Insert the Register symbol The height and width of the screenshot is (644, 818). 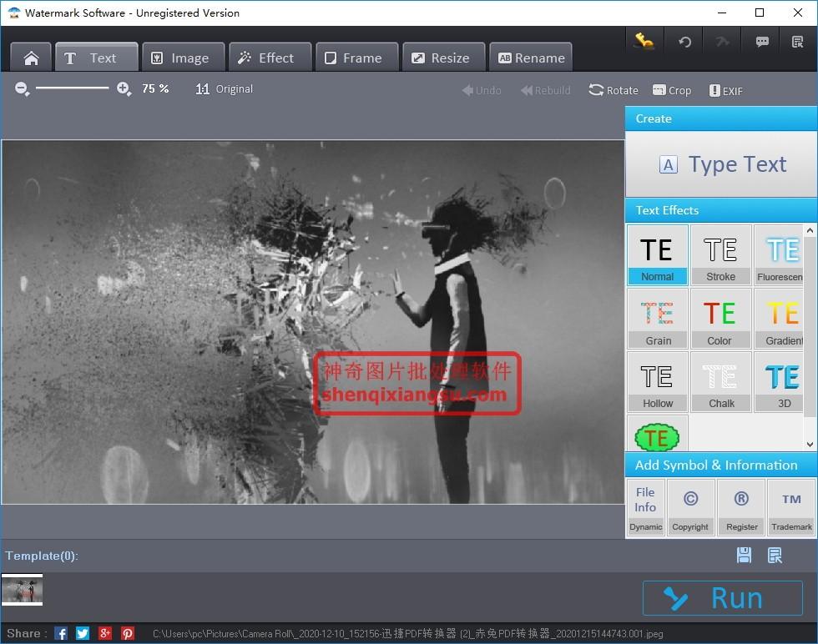pos(741,507)
